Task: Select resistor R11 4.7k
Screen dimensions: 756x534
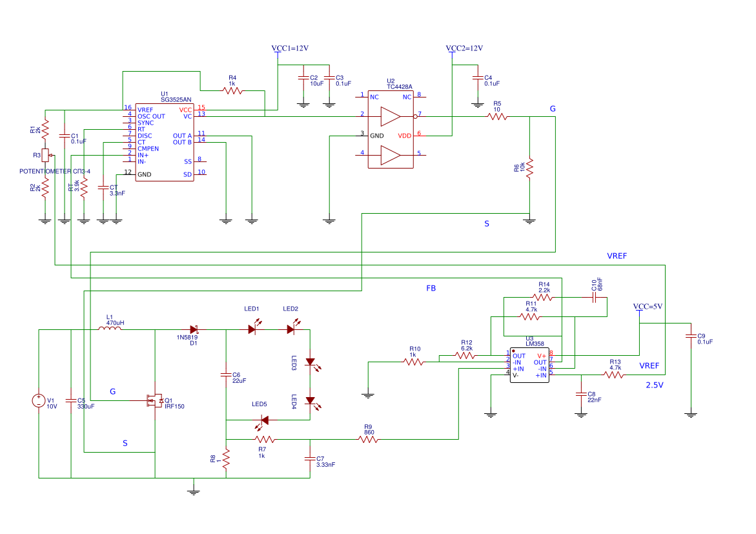Action: (530, 317)
